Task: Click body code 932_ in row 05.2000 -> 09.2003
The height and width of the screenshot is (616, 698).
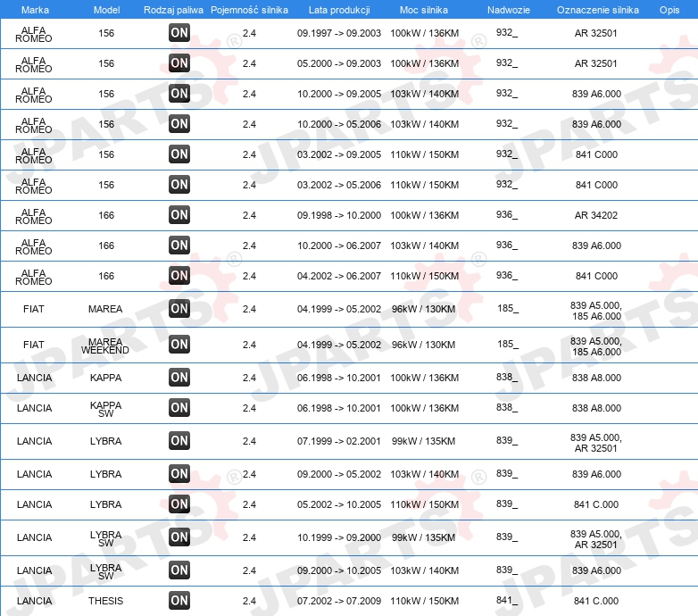Action: click(x=507, y=62)
